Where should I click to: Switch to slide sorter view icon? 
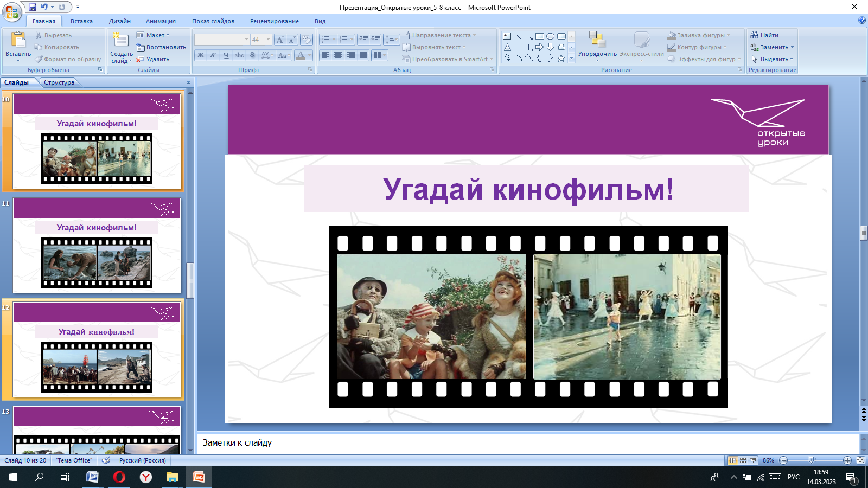743,460
